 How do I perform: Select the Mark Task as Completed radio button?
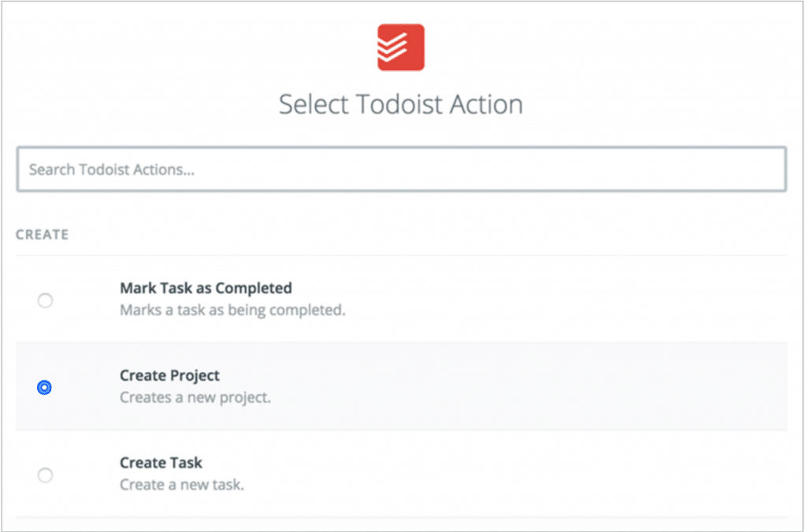pos(45,300)
